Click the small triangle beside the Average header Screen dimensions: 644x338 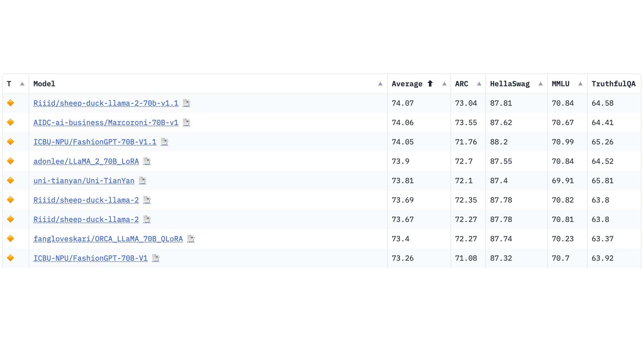(x=444, y=84)
